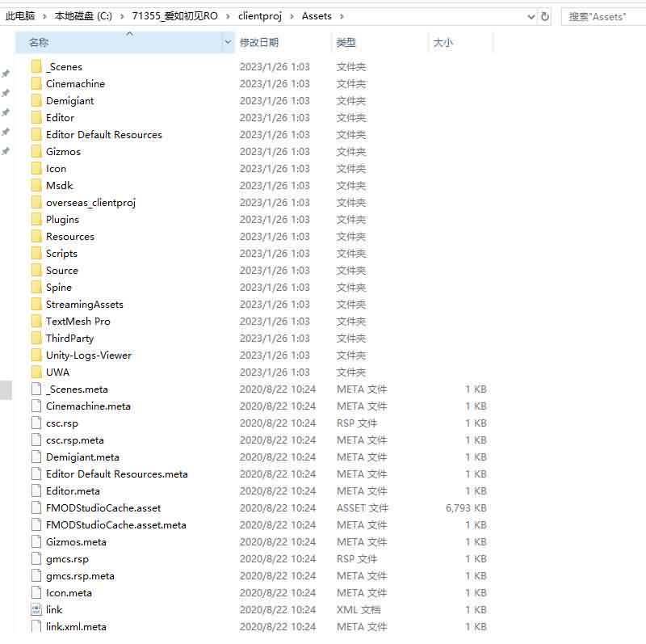Select the UWA folder icon
This screenshot has height=644, width=646.
(36, 373)
